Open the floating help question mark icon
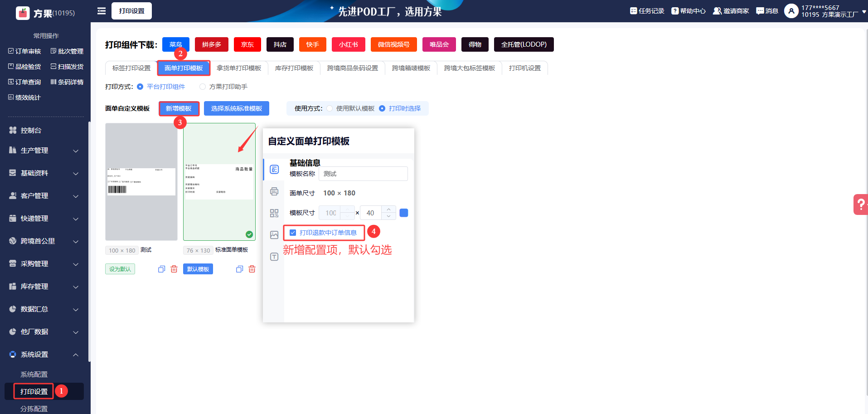 (x=860, y=205)
